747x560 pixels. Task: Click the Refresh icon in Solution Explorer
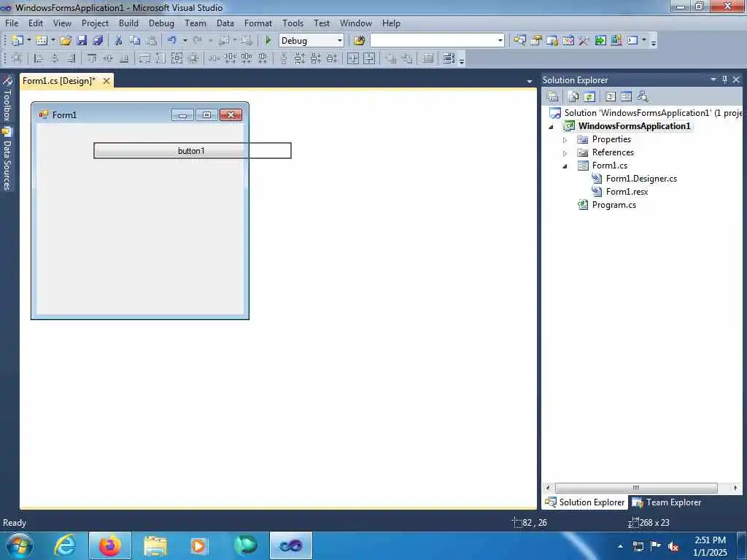(x=589, y=97)
